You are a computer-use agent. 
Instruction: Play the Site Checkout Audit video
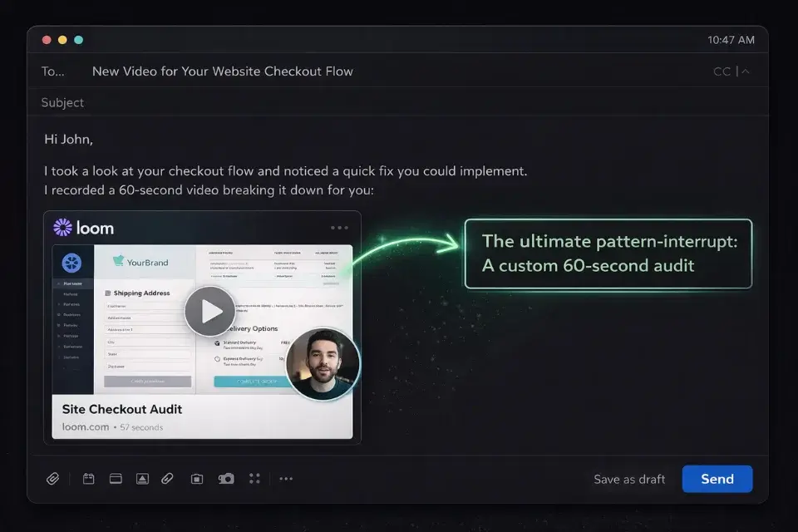coord(210,312)
